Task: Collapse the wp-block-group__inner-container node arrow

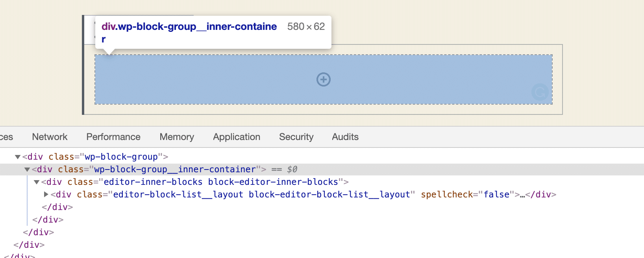Action: pyautogui.click(x=27, y=170)
